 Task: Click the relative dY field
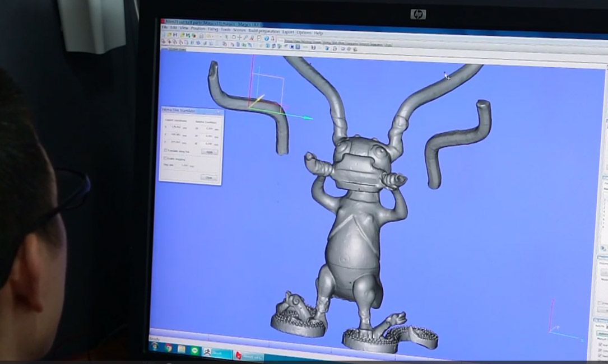(x=208, y=136)
